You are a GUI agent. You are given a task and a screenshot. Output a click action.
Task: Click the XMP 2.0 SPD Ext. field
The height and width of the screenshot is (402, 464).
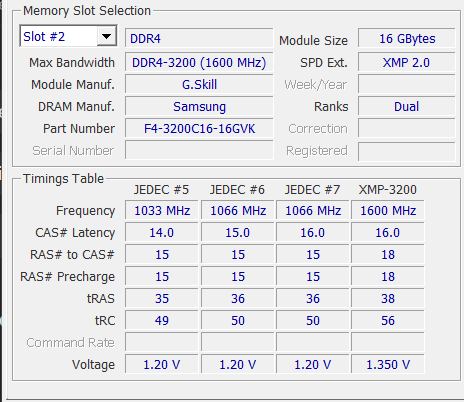pos(407,62)
